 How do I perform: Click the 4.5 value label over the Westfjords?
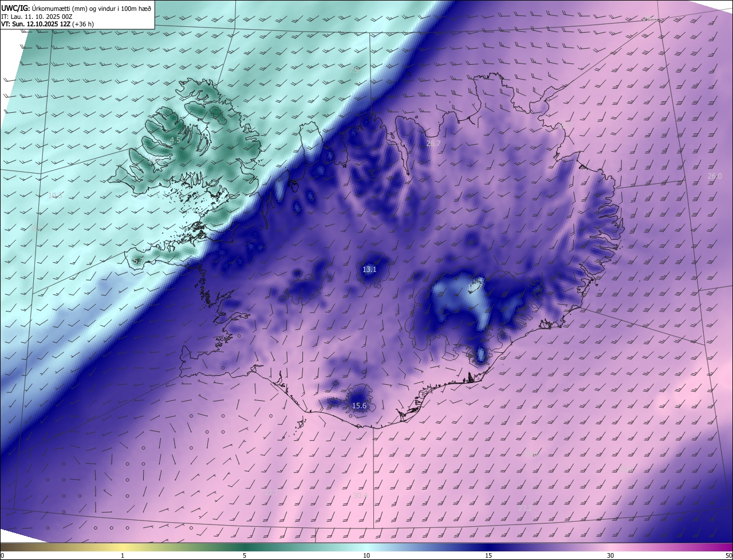tap(176, 140)
